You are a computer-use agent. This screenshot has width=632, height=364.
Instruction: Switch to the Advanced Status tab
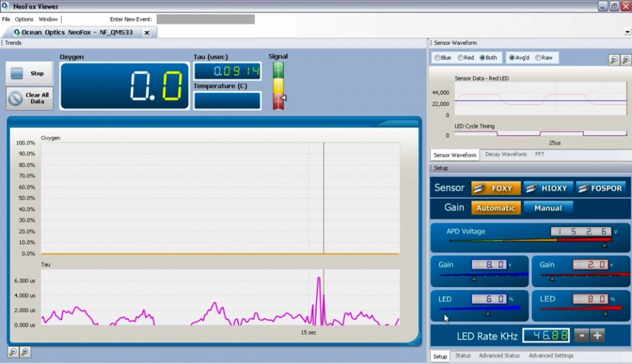499,355
